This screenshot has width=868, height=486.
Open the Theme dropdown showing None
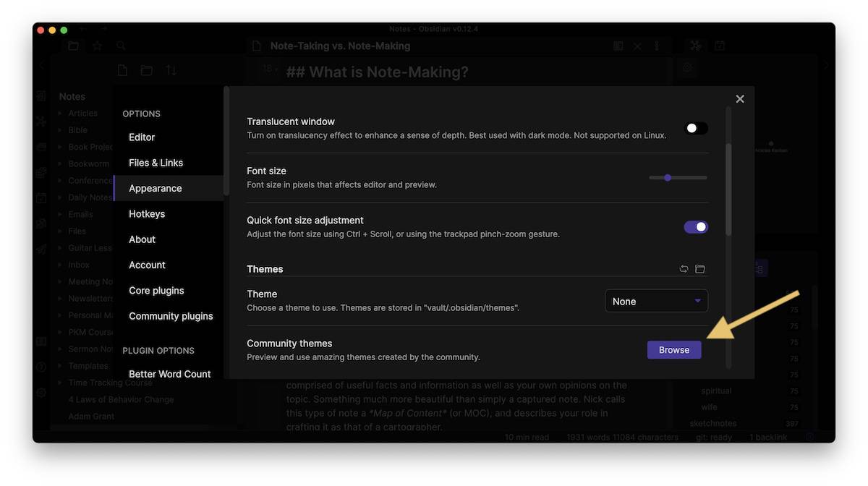656,301
